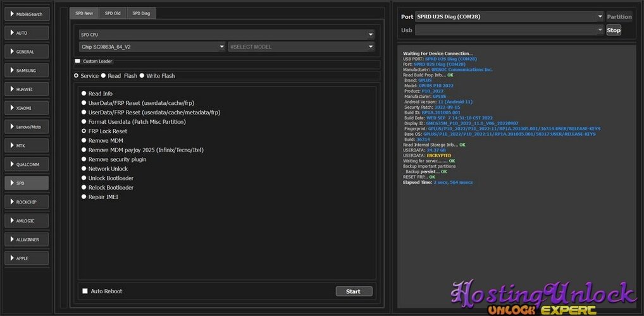Choose UserData/FRP Reset with metadata option
Screen dimensions: 644x316
[149, 112]
